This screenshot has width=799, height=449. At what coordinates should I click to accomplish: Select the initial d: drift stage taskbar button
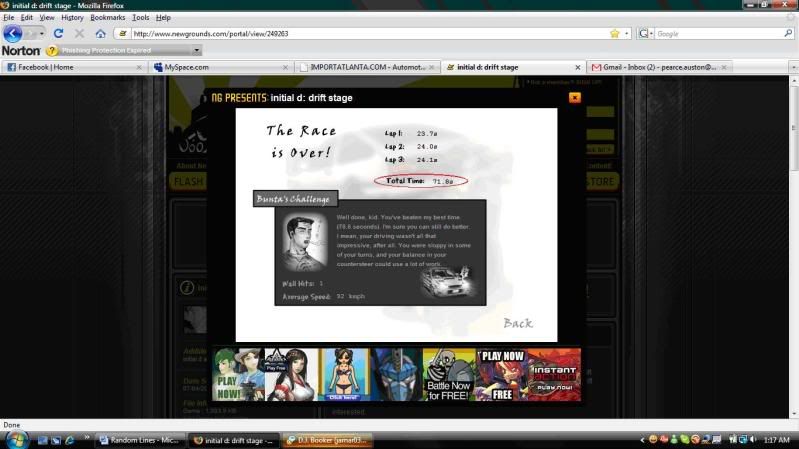234,440
